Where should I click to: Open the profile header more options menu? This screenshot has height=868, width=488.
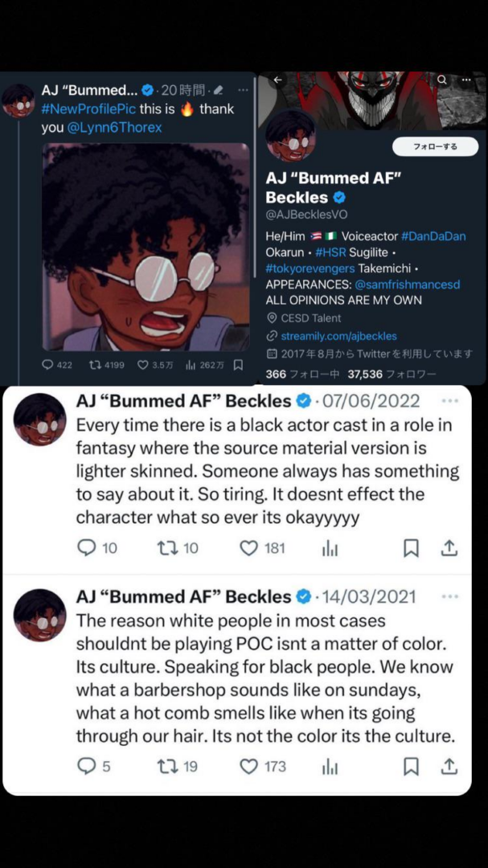coord(467,80)
